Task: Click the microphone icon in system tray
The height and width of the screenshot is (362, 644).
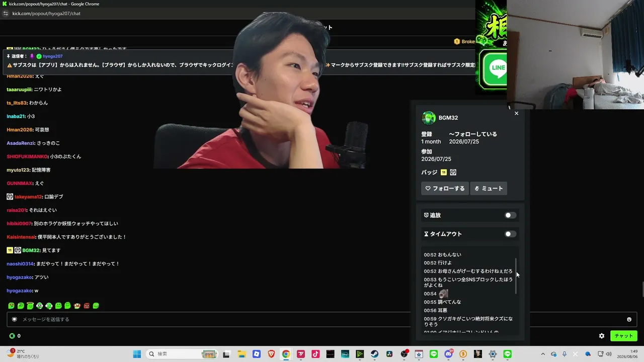Action: point(565,354)
